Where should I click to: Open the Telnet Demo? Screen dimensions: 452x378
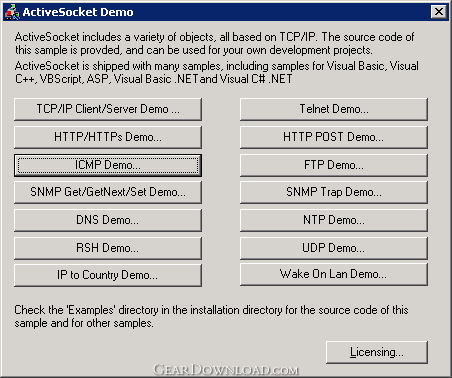[x=334, y=109]
